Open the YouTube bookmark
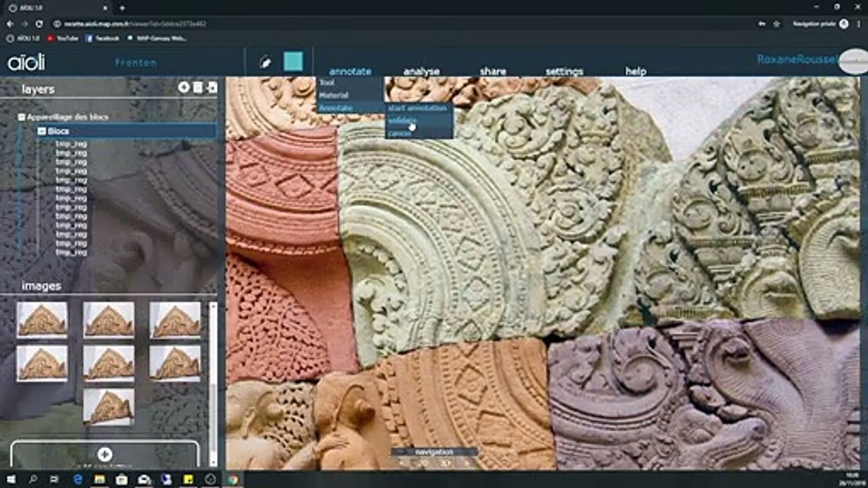Screen dimensions: 868x488 [63, 39]
